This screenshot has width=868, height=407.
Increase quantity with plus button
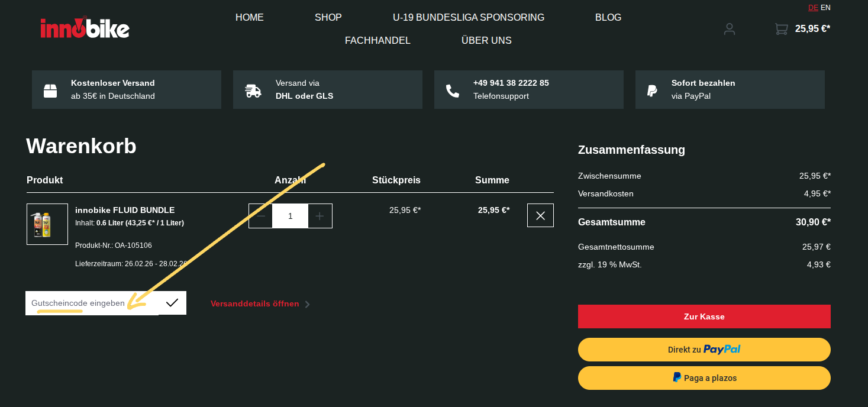[x=320, y=216]
